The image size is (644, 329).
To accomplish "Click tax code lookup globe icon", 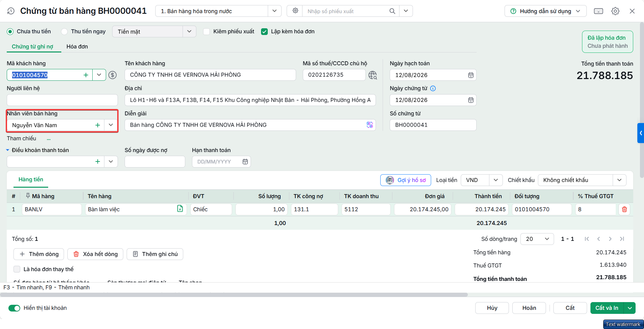I will (x=373, y=75).
